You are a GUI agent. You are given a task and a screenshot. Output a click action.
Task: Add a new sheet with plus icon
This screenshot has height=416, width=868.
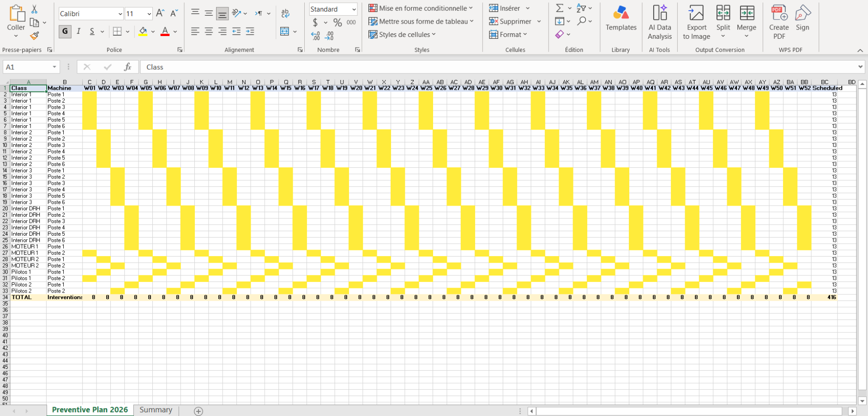tap(199, 411)
